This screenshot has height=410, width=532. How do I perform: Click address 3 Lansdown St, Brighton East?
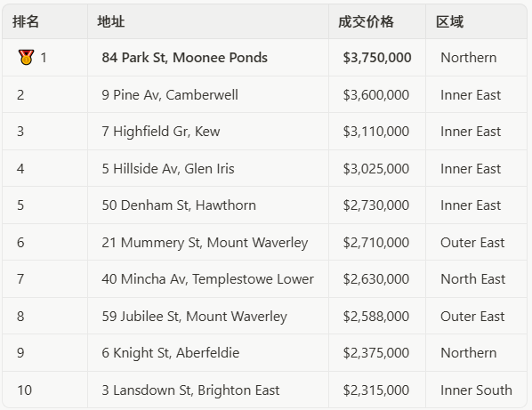pyautogui.click(x=190, y=390)
